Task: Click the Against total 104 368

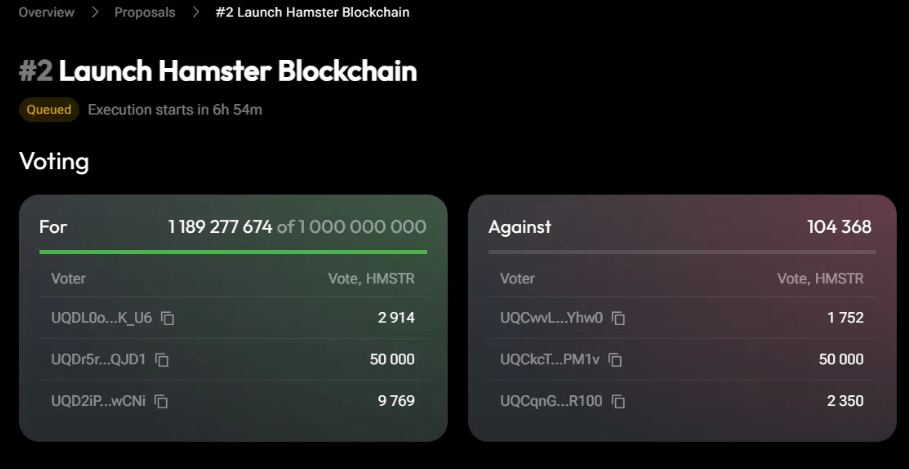Action: [x=839, y=227]
